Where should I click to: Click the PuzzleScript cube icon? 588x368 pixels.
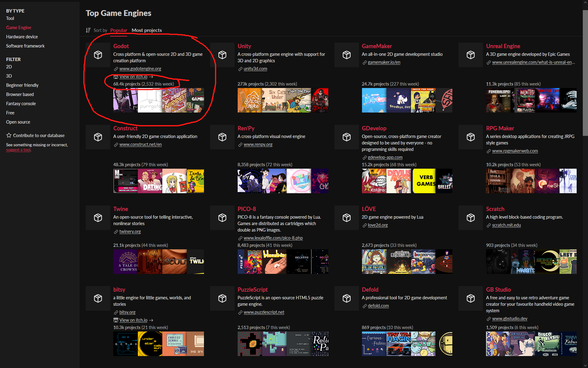tap(222, 298)
